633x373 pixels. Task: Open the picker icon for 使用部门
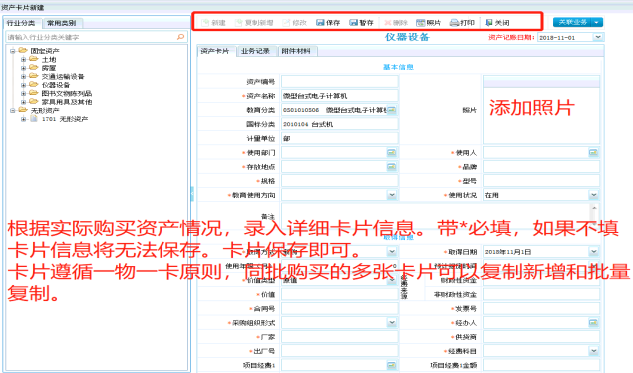point(391,152)
